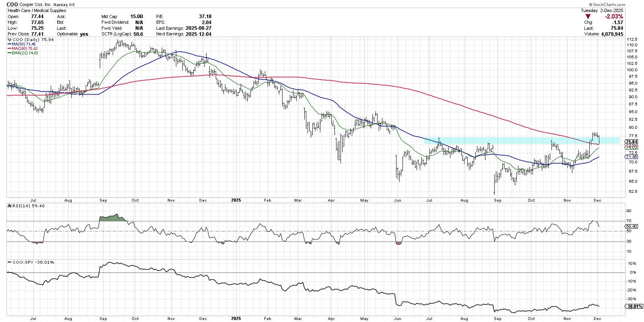644x322 pixels.
Task: Click the StockCharts.com watermark link
Action: click(x=608, y=4)
